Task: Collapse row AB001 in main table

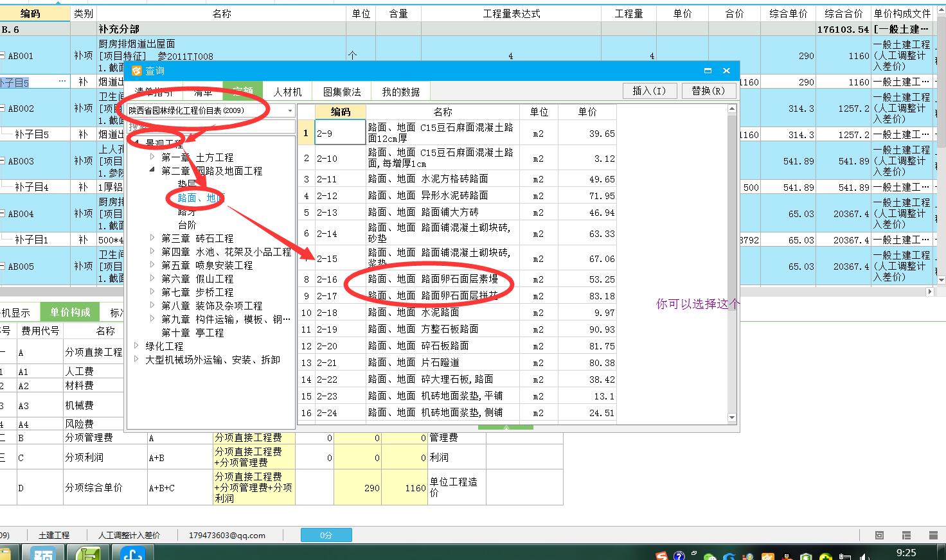Action: [3, 56]
